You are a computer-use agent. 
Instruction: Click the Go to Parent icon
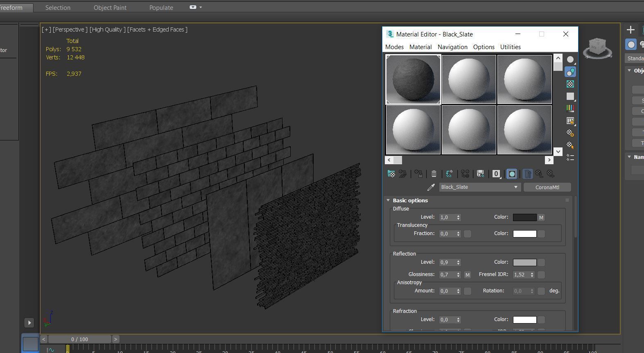click(x=539, y=174)
